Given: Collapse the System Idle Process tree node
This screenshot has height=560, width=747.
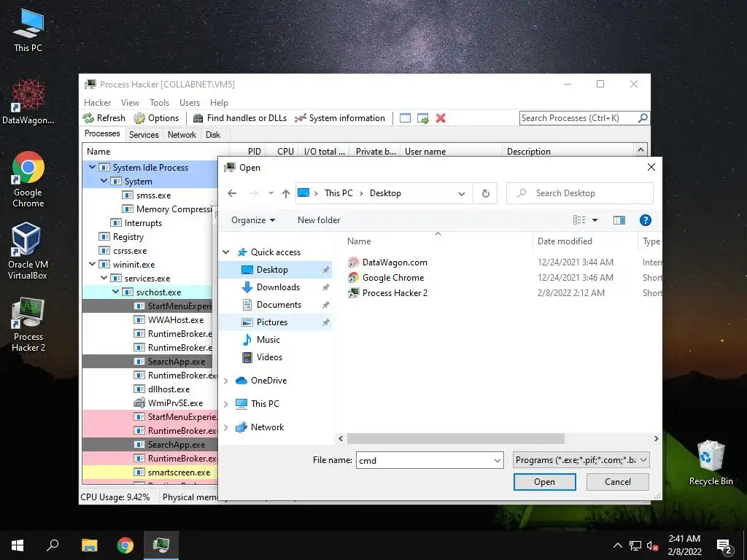Looking at the screenshot, I should click(x=93, y=167).
